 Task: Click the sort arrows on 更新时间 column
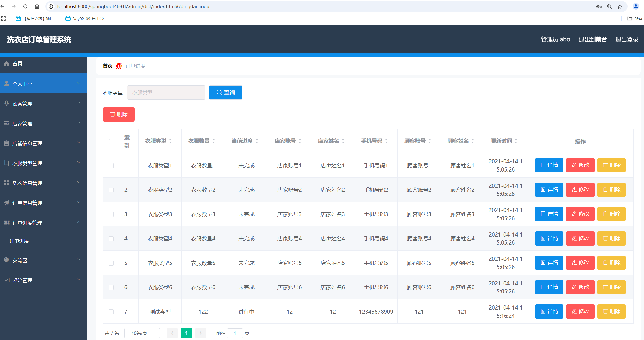(x=516, y=141)
